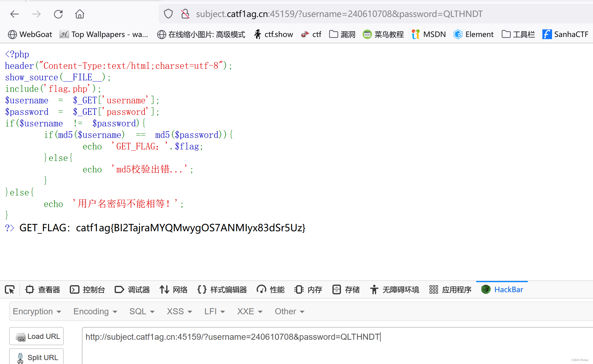The height and width of the screenshot is (364, 593).
Task: Click the include('flag.php') code line
Action: coord(53,89)
